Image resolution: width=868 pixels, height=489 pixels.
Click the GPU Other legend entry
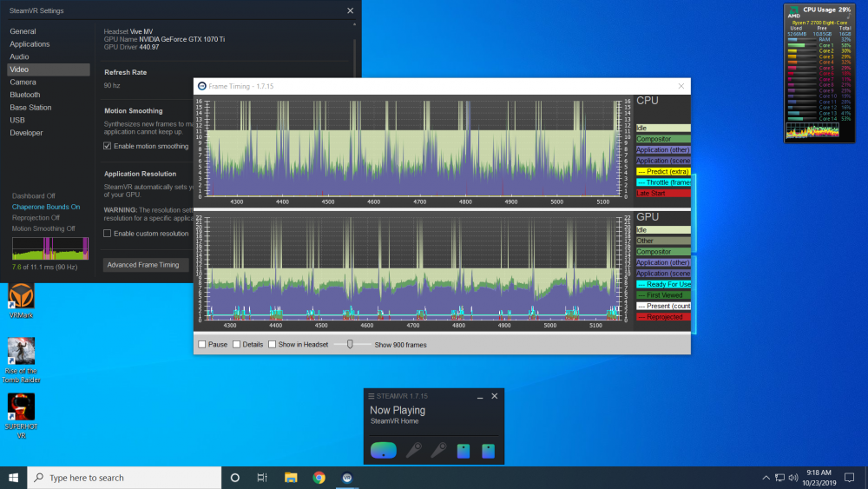[x=663, y=241]
